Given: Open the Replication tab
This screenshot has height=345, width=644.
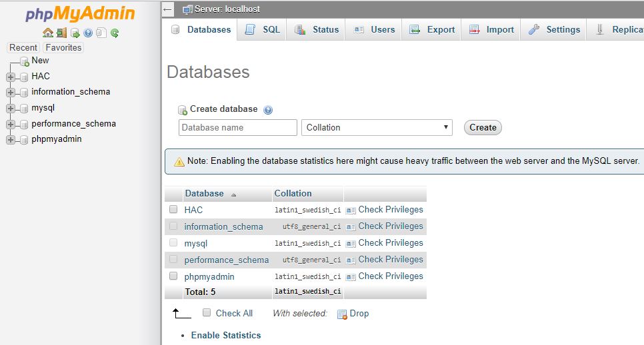Looking at the screenshot, I should click(615, 29).
